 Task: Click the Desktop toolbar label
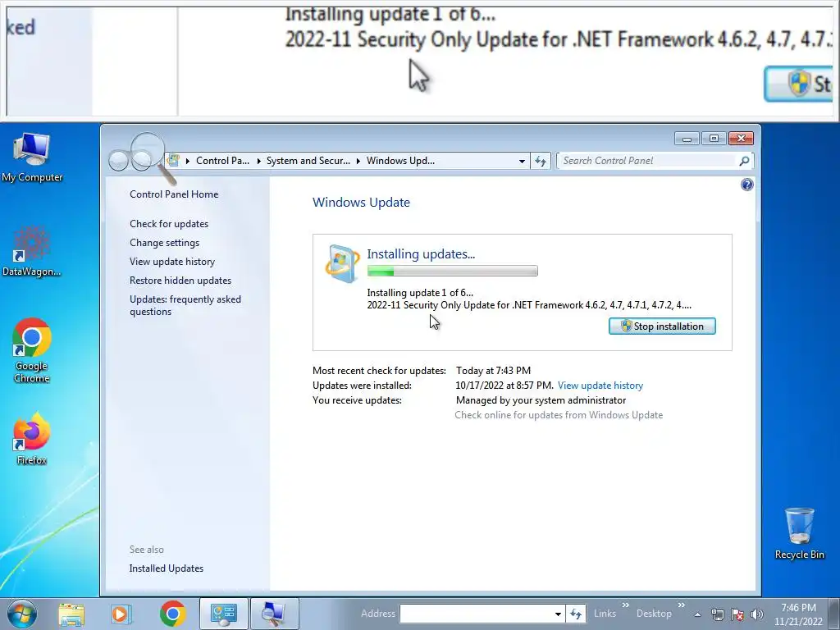(654, 614)
